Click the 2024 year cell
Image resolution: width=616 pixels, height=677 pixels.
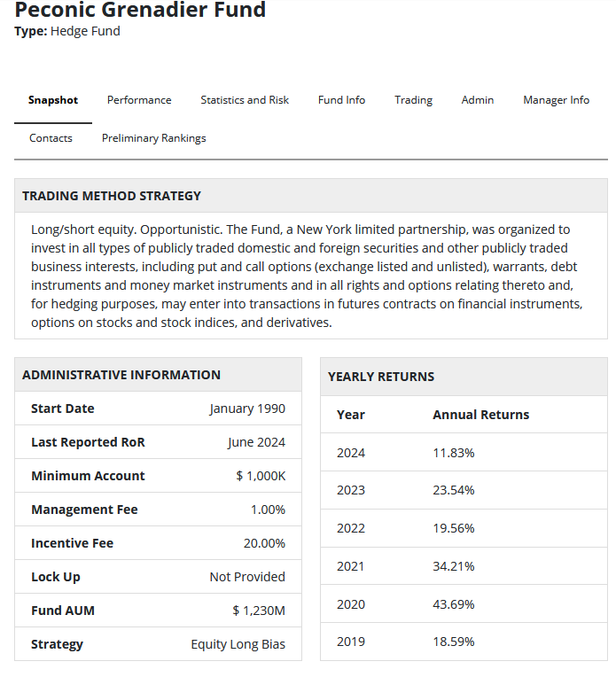pyautogui.click(x=351, y=453)
